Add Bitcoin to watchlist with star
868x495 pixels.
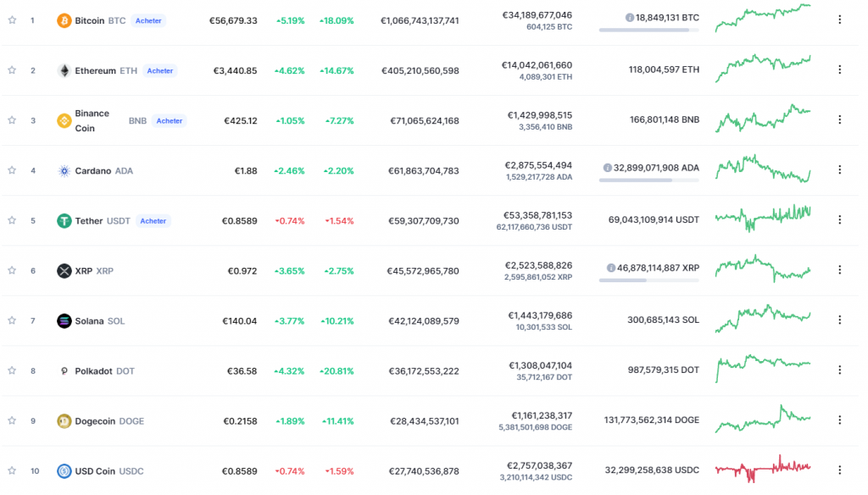coord(12,19)
